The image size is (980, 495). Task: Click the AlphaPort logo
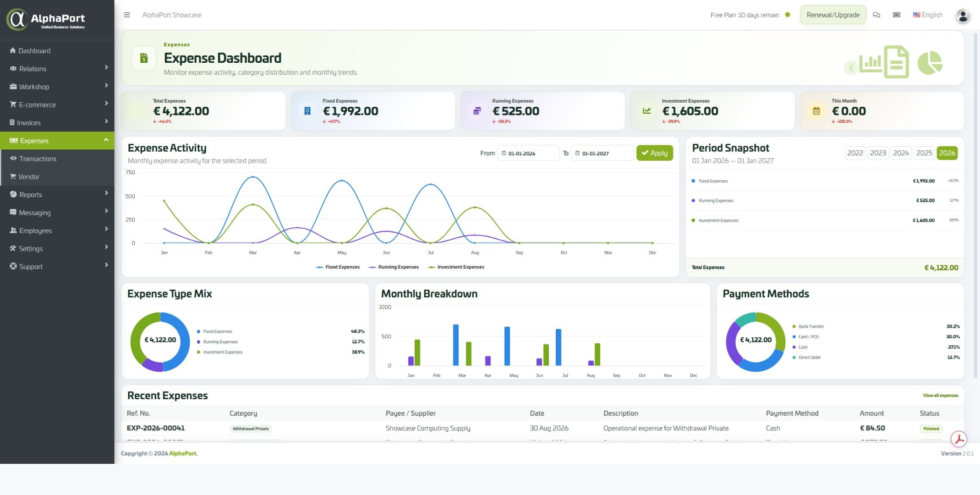coord(46,20)
